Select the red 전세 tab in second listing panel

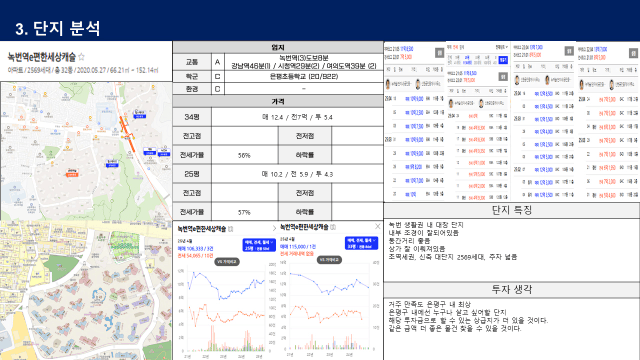(455, 47)
